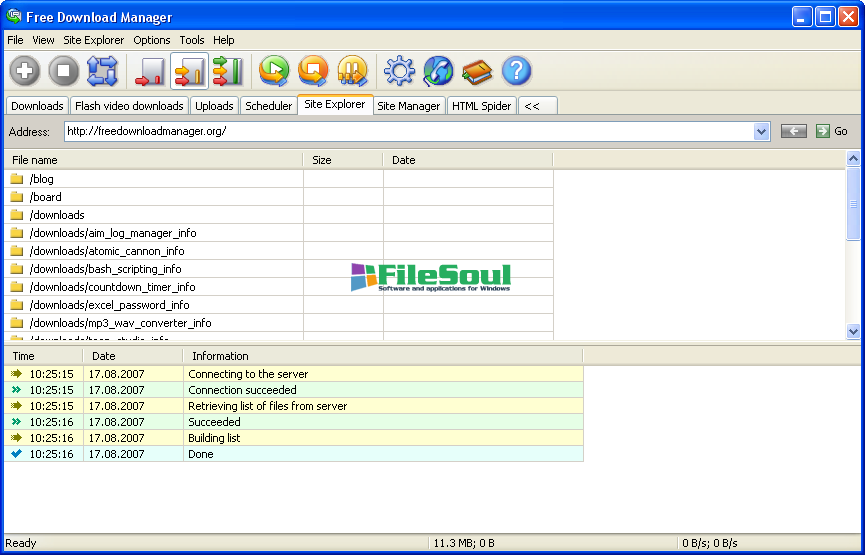Switch to the Downloads tab
The width and height of the screenshot is (865, 555).
(x=37, y=106)
